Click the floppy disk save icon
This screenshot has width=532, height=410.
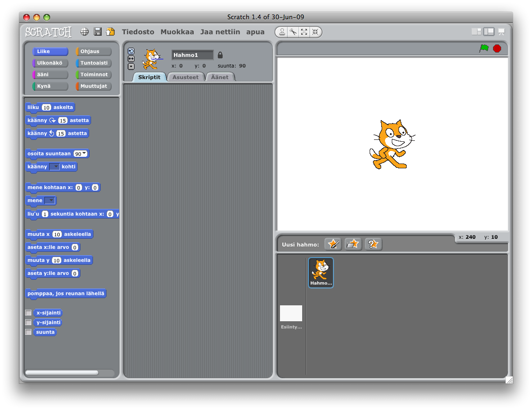coord(98,32)
